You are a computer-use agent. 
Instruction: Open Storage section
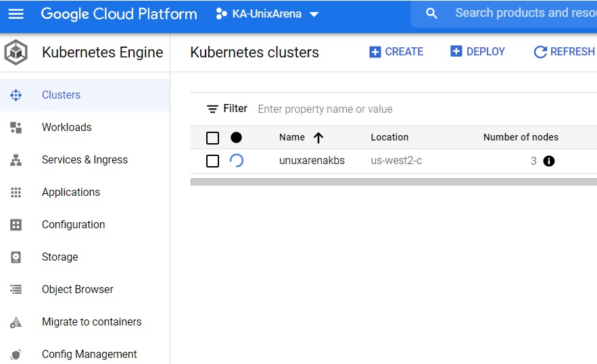[59, 257]
